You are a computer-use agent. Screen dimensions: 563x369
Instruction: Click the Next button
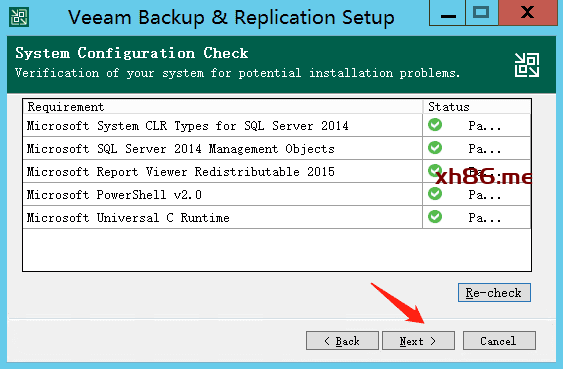pyautogui.click(x=418, y=341)
